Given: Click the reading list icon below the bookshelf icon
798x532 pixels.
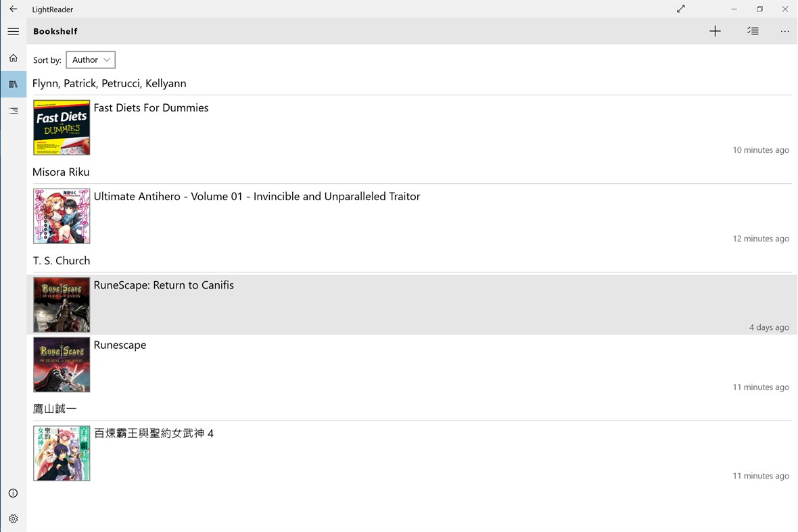Looking at the screenshot, I should click(x=13, y=110).
